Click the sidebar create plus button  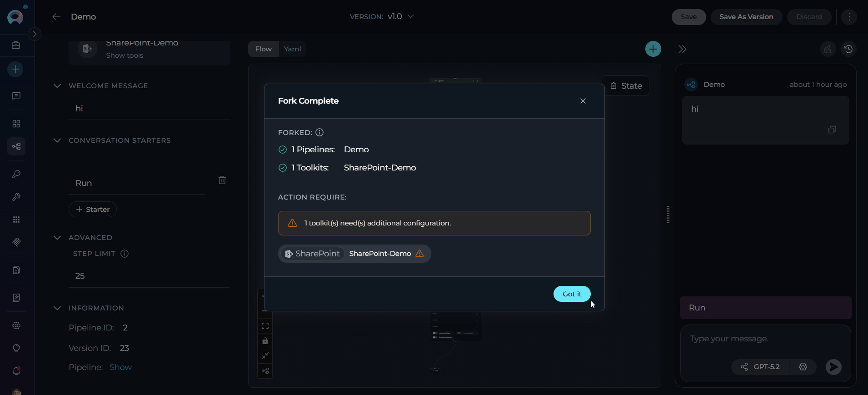point(15,70)
